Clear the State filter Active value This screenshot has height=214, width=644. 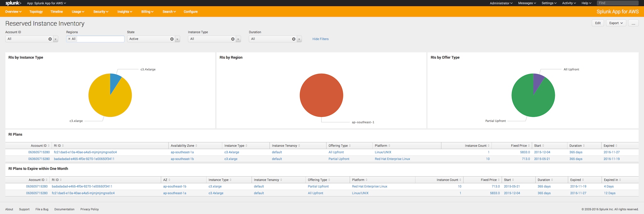coord(172,39)
